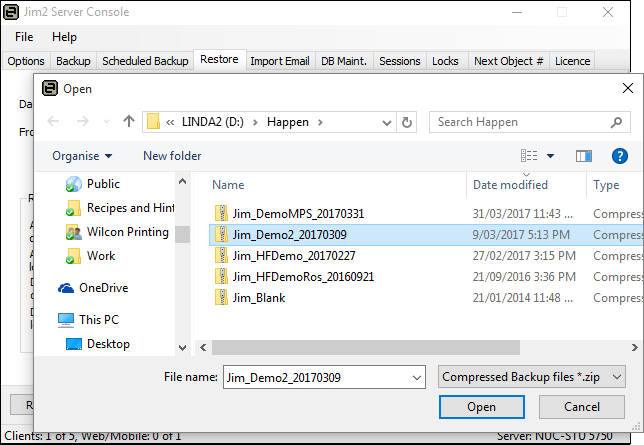Viewport: 644px width, 445px height.
Task: Click the Back navigation arrow
Action: [53, 121]
